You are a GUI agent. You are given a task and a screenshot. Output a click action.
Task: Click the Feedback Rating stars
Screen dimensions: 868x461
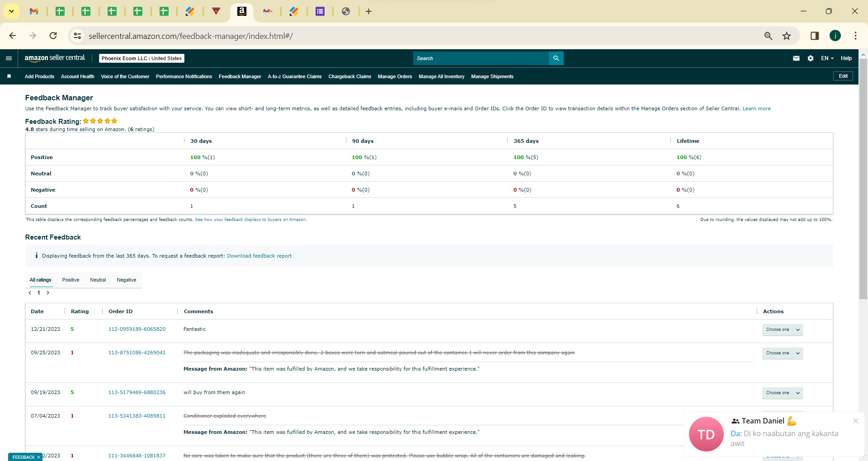coord(100,121)
